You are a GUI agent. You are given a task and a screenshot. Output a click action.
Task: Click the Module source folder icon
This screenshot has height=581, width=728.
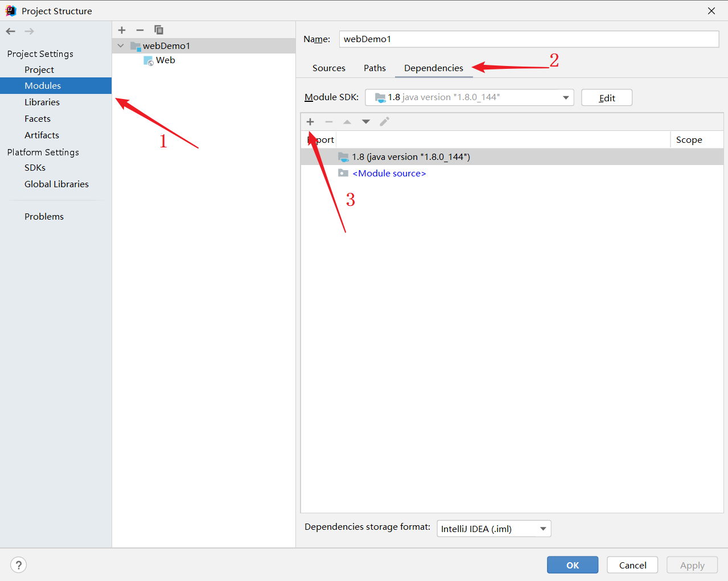[x=343, y=173]
